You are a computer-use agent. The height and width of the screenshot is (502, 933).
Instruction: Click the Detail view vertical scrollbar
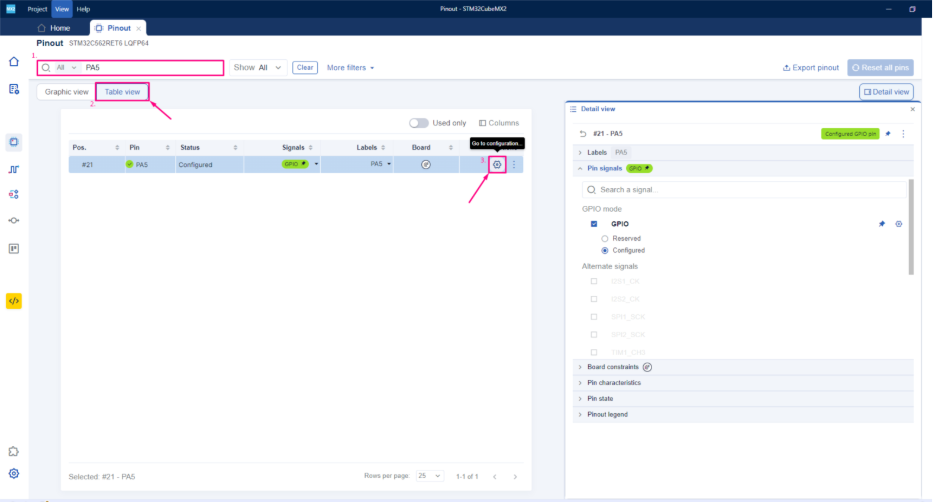coord(911,228)
